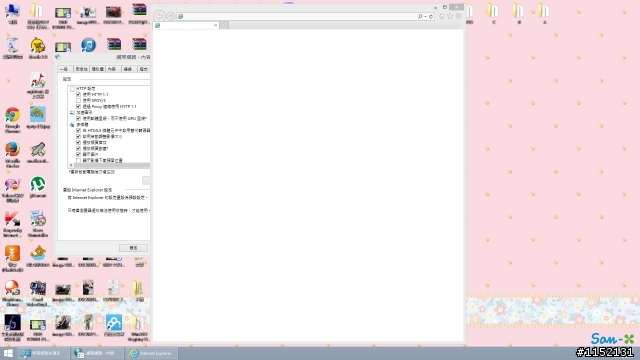This screenshot has height=360, width=640.
Task: Toggle the 使用 SPDY/3 checkbox
Action: click(78, 100)
